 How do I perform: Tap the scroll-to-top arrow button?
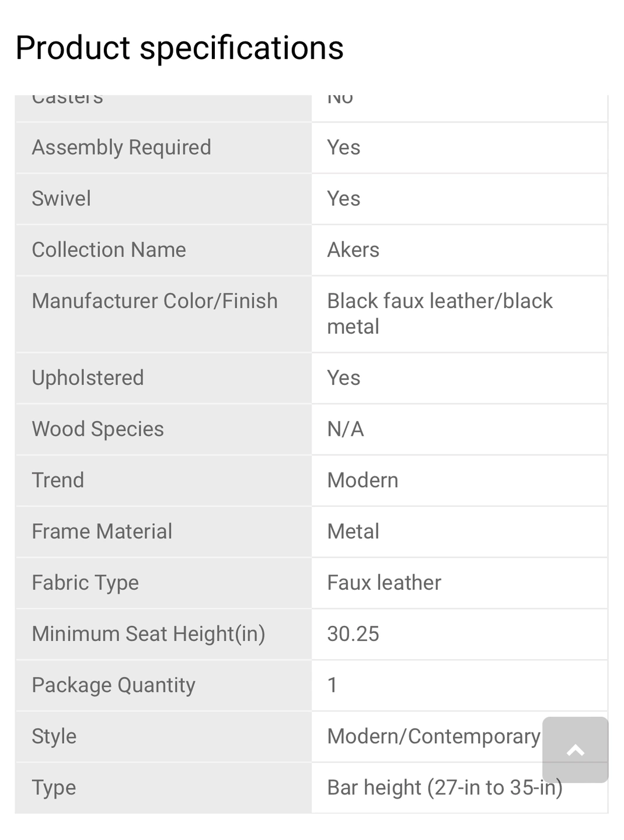click(575, 750)
